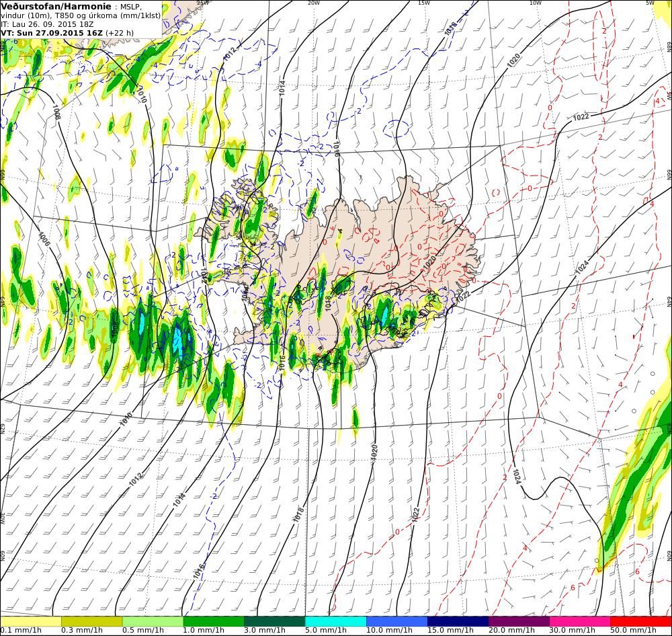Click the cyan 5.0 mm/1h legend swatch
672x636 pixels.
(335, 621)
